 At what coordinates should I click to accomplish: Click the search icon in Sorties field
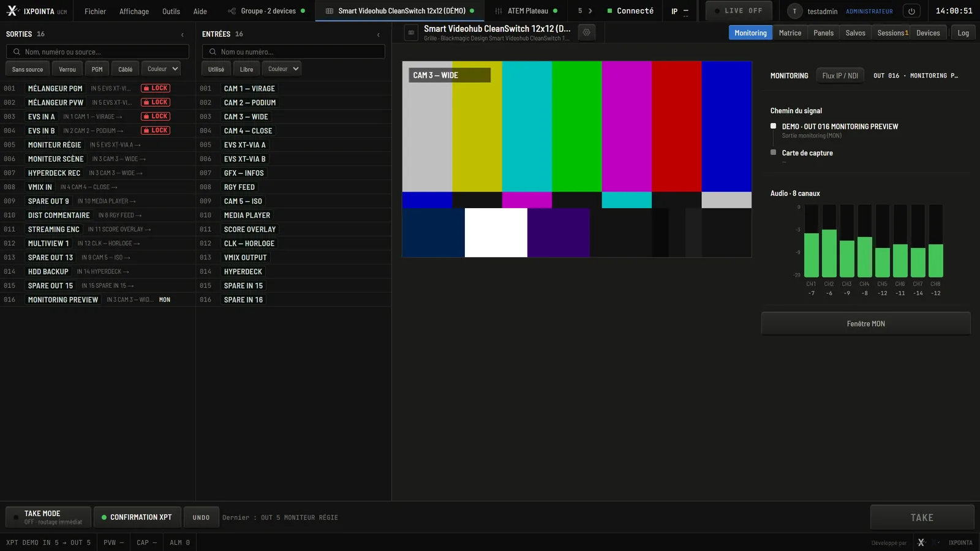point(17,52)
